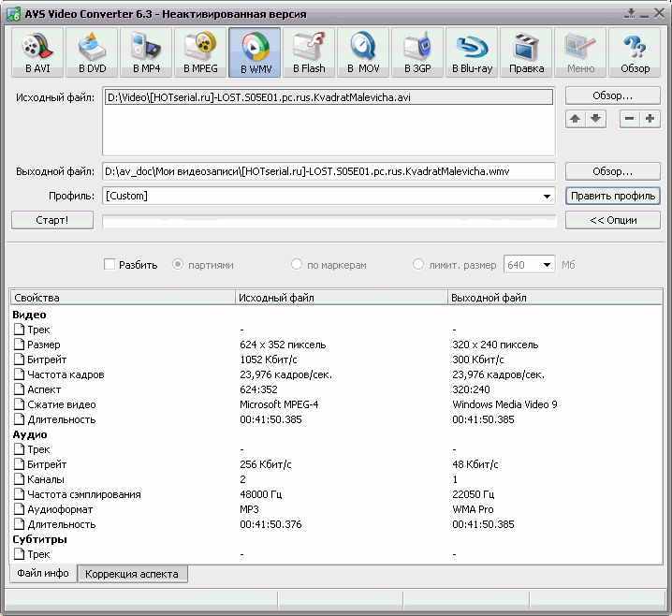Select the To DVD format icon
The image size is (672, 616).
pyautogui.click(x=92, y=52)
